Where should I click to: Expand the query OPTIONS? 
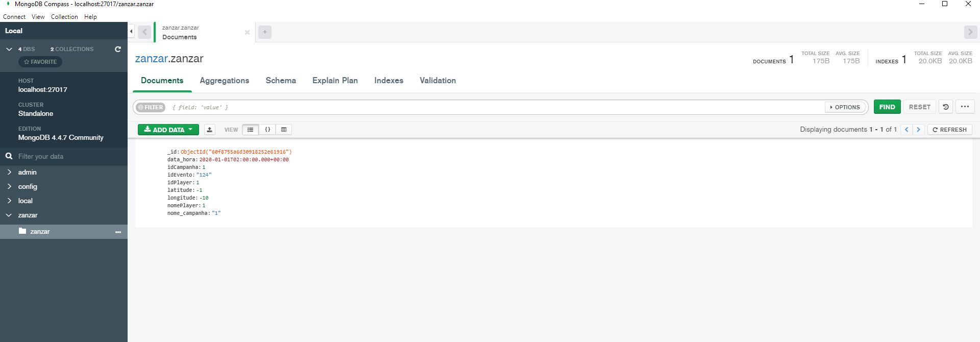(x=845, y=107)
